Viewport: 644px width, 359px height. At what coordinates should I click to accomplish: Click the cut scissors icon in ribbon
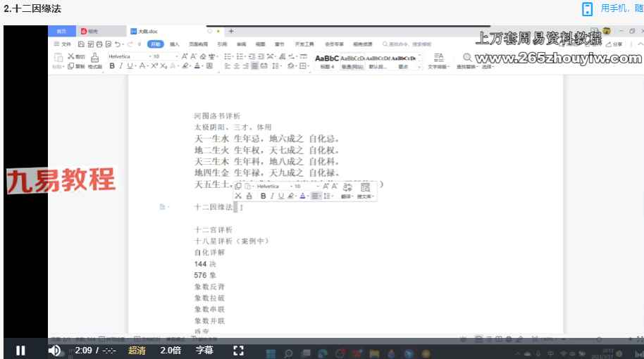coord(70,56)
